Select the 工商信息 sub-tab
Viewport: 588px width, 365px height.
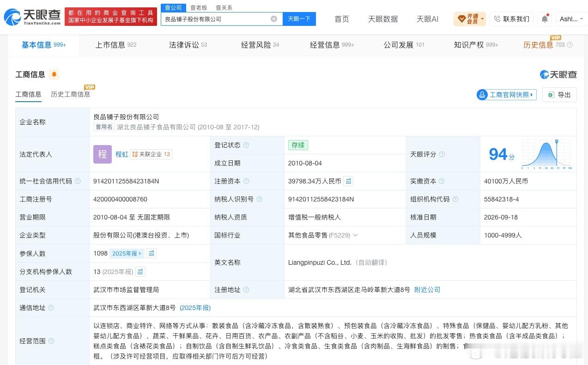tap(29, 94)
